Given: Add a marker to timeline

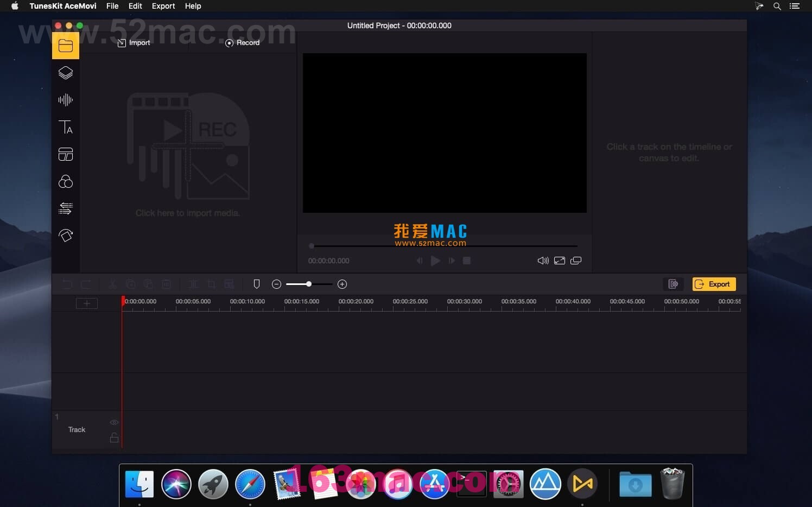Looking at the screenshot, I should (257, 284).
